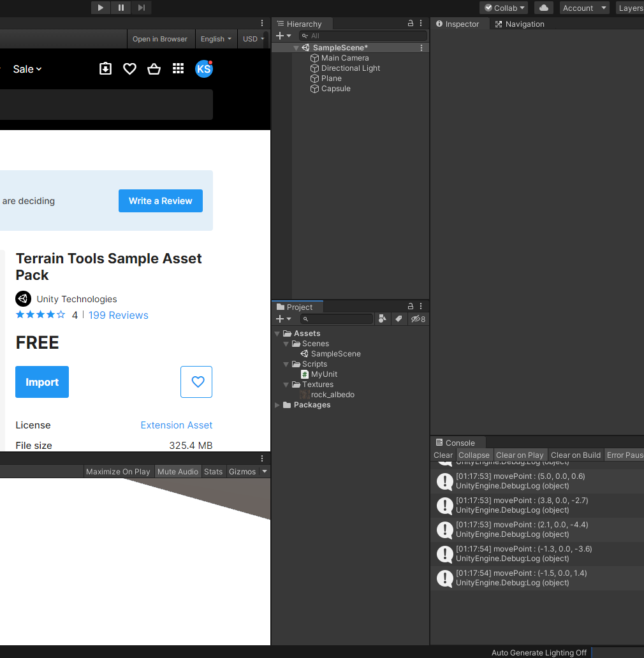The height and width of the screenshot is (658, 644).
Task: Click the Unity Technologies publisher logo
Action: click(x=24, y=299)
